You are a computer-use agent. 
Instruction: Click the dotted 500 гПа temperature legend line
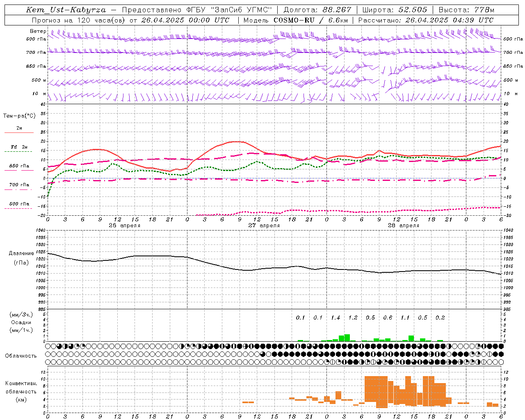[x=19, y=208]
